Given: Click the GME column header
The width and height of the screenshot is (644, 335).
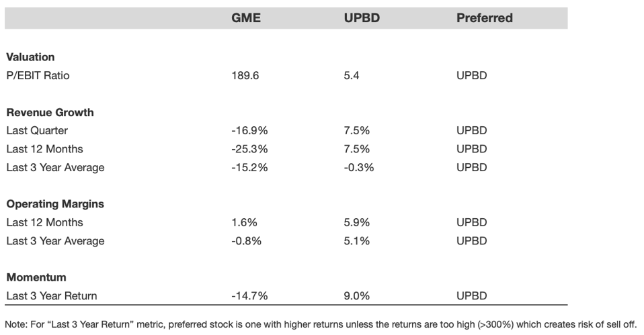Looking at the screenshot, I should pyautogui.click(x=246, y=18).
